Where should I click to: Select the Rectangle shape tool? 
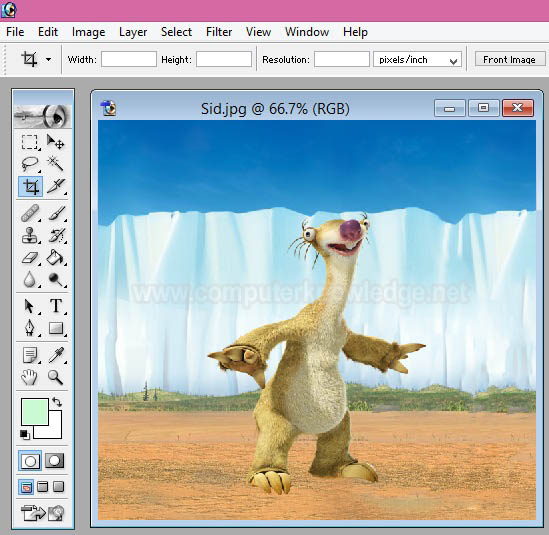click(56, 328)
